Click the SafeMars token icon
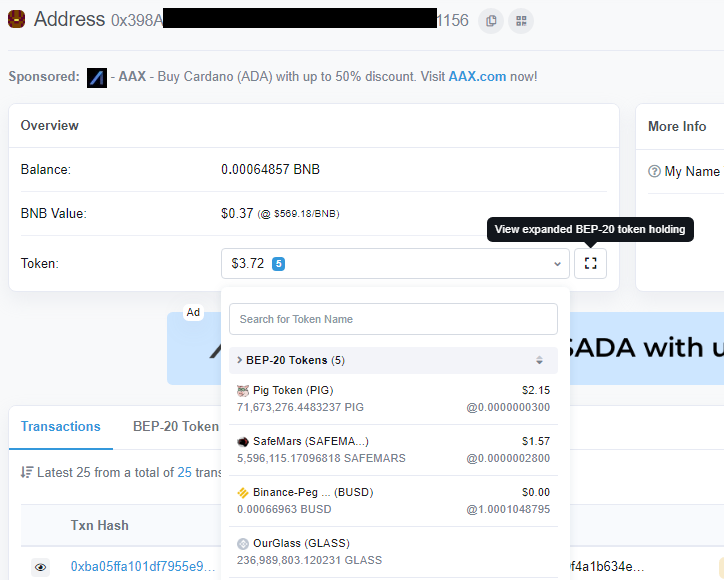 click(243, 442)
